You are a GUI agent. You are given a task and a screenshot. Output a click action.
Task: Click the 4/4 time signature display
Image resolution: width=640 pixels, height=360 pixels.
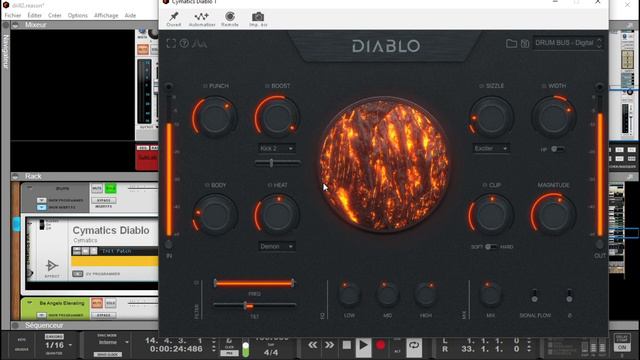point(271,352)
